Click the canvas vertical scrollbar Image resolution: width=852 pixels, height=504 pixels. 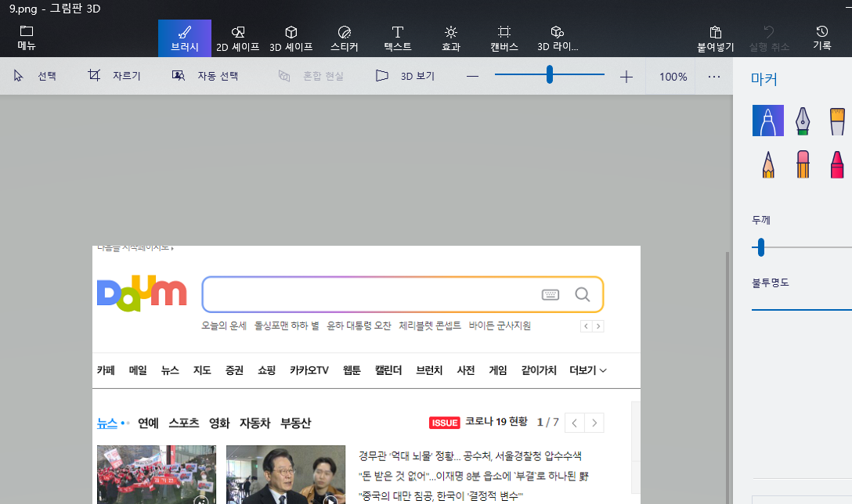click(727, 377)
